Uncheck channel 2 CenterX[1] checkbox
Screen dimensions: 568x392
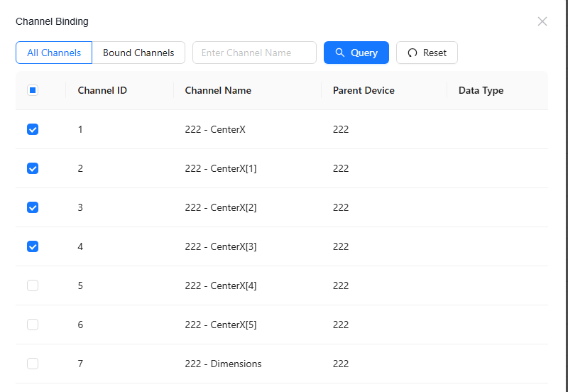click(x=33, y=168)
